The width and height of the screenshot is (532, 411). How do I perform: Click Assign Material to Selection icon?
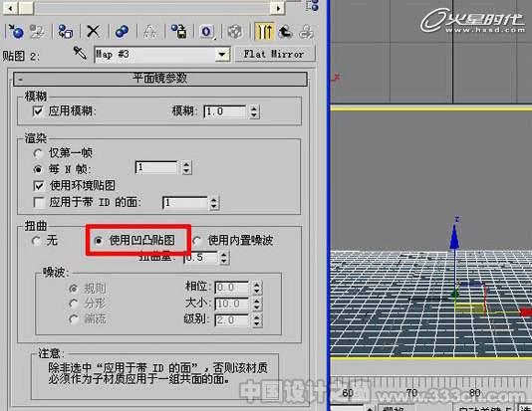click(65, 32)
